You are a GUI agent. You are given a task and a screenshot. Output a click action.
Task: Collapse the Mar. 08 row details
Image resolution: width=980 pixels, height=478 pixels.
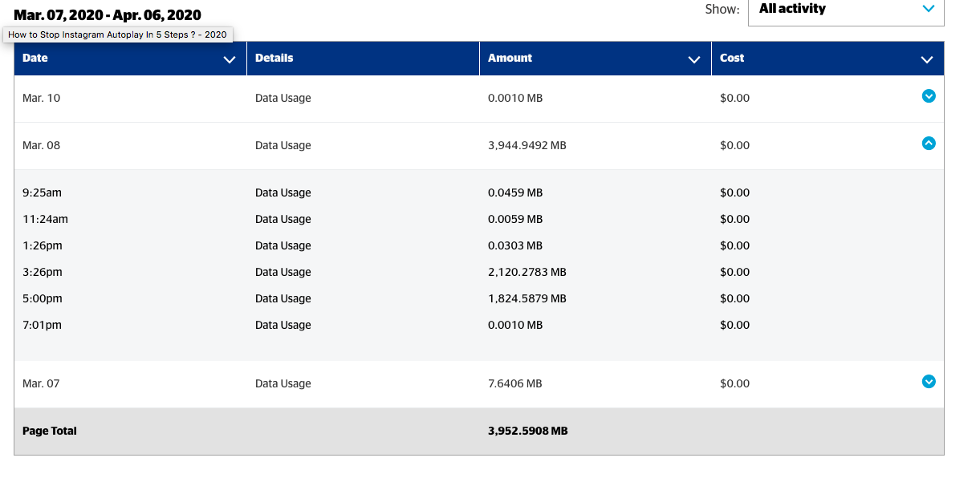point(929,144)
